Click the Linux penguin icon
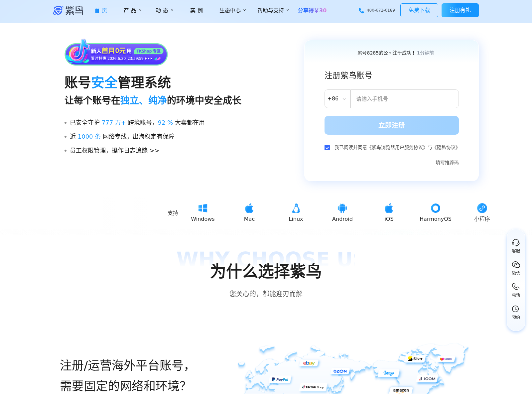 click(296, 208)
